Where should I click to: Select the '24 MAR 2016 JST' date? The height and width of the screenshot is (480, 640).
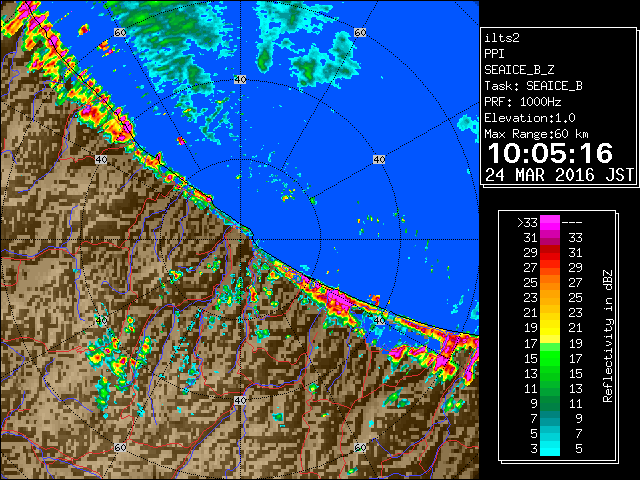click(x=559, y=175)
